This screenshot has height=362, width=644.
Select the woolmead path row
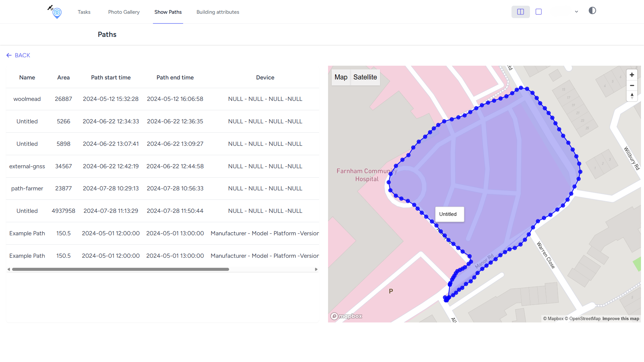[x=27, y=99]
